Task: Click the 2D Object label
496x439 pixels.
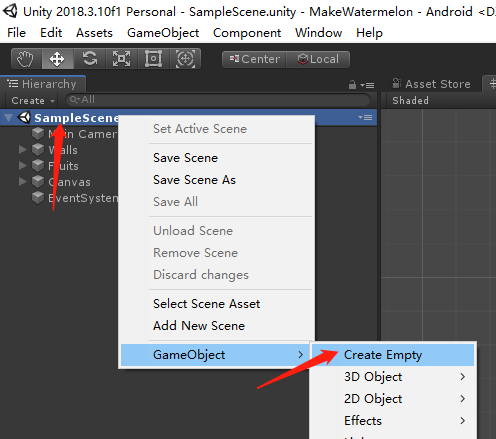Action: click(373, 399)
